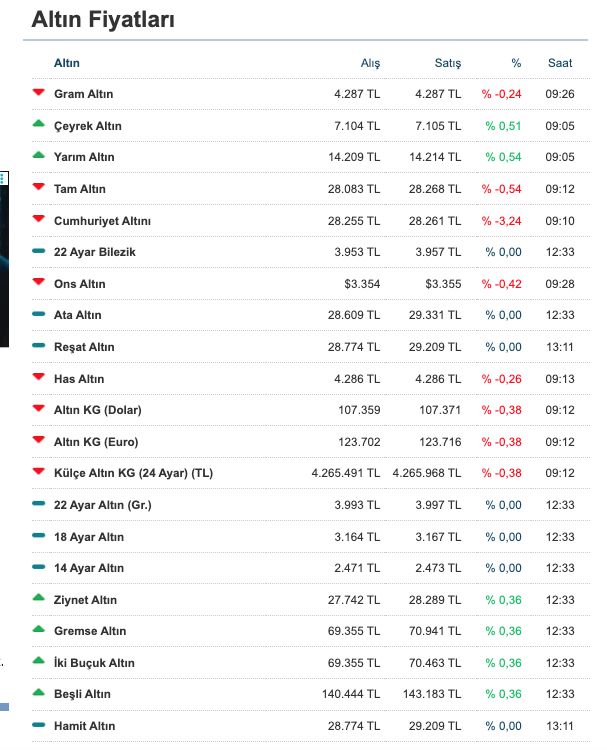Open the Külçe Altın KG (24 Ayar) link
Screen dimensions: 607x750
coord(133,473)
